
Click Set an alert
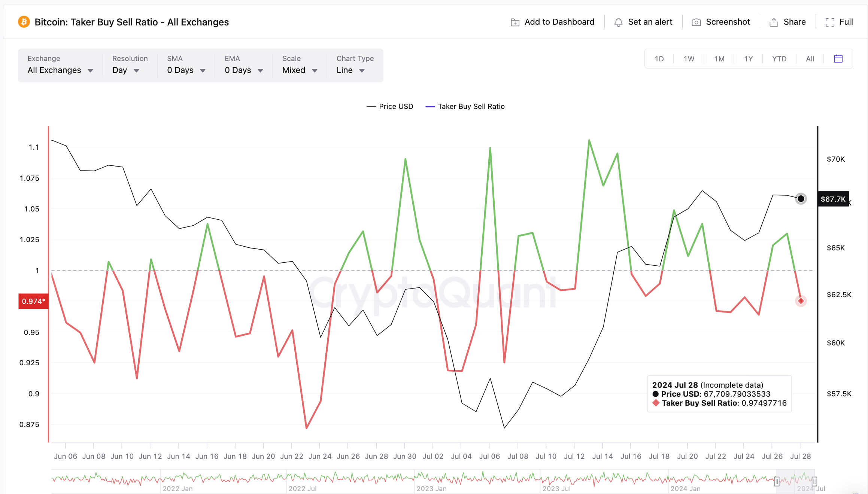(643, 22)
